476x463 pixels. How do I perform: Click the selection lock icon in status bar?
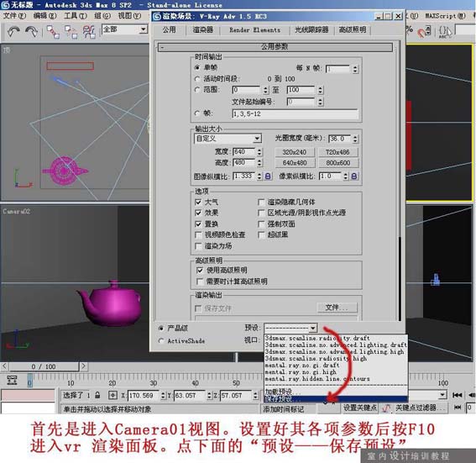click(97, 395)
